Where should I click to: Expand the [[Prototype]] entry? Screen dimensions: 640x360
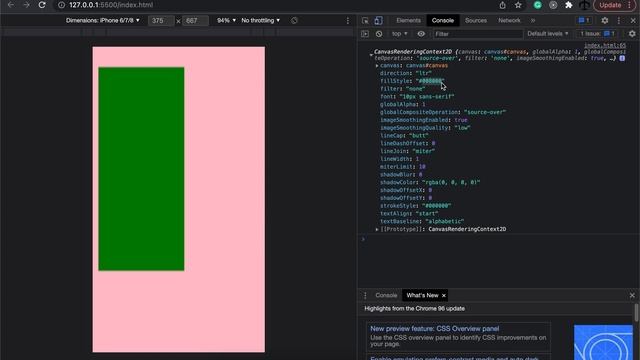[377, 229]
